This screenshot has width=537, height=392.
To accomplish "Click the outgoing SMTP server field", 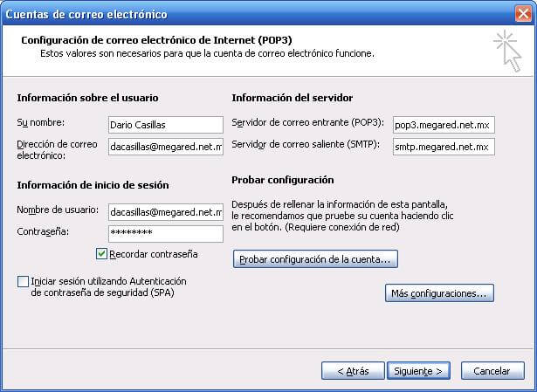I will coord(444,147).
